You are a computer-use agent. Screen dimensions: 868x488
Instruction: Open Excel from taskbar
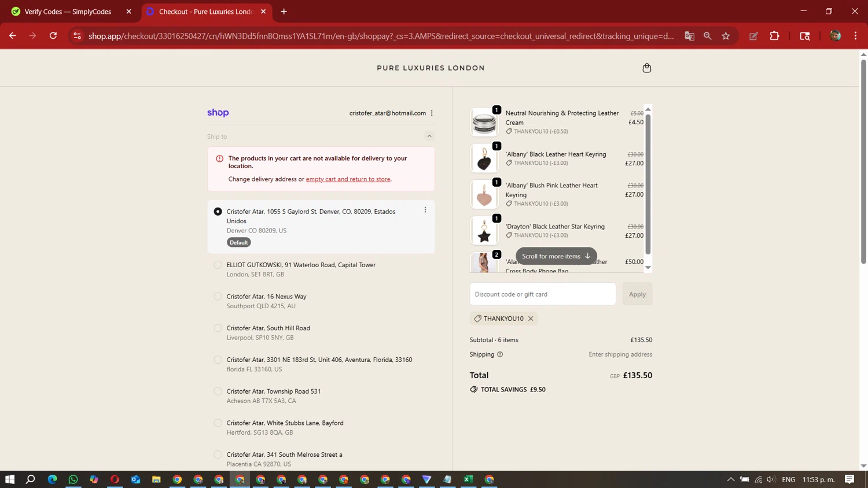468,479
